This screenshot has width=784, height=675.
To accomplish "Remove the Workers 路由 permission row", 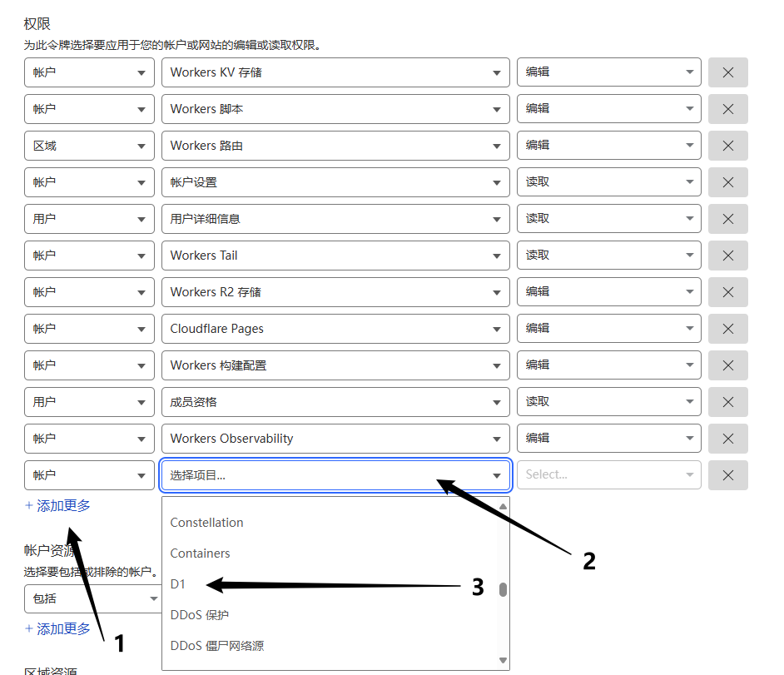I will point(727,146).
